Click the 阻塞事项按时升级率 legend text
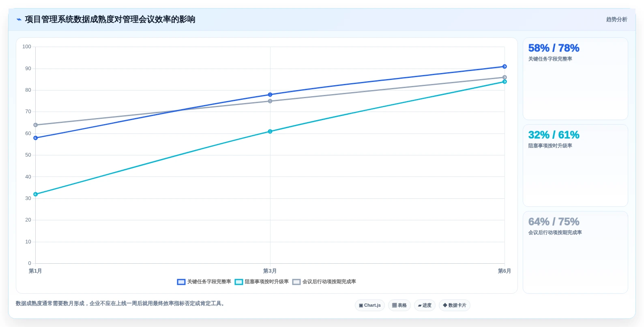 pyautogui.click(x=267, y=282)
